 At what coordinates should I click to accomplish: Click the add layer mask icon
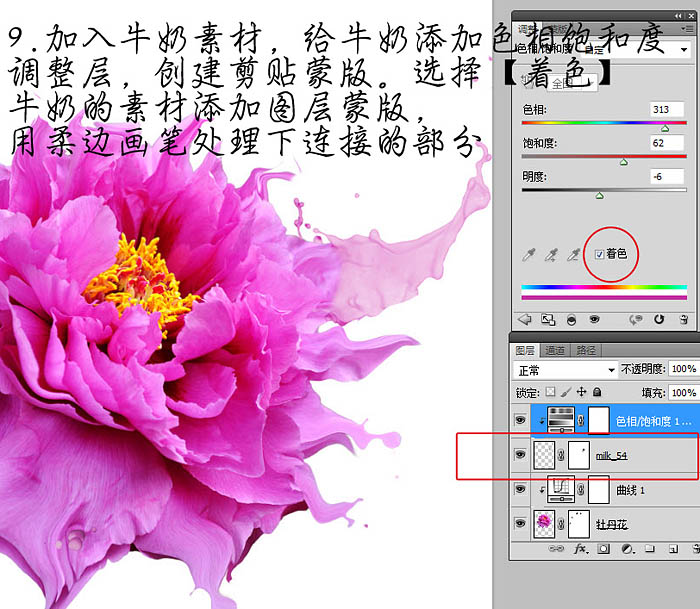click(x=604, y=550)
